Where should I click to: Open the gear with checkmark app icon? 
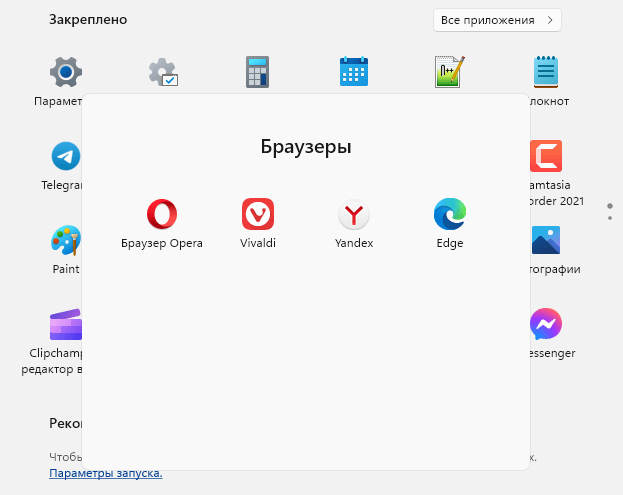(163, 72)
